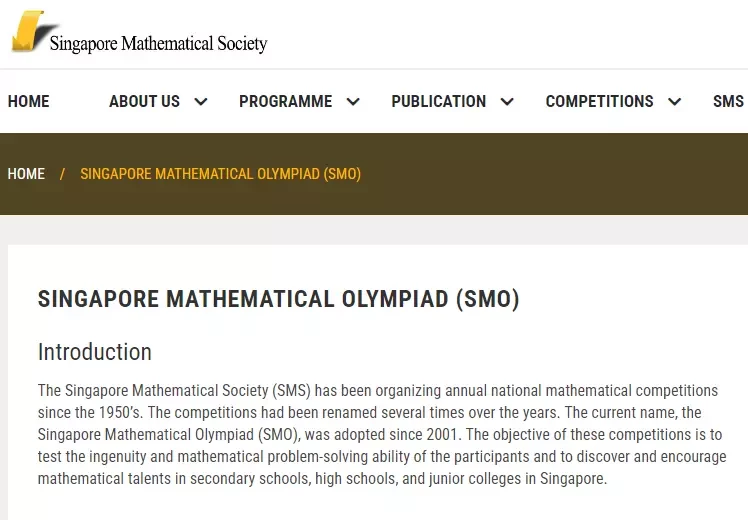Click the line 'was adopted since 2001'
Image resolution: width=748 pixels, height=520 pixels.
[x=380, y=435]
